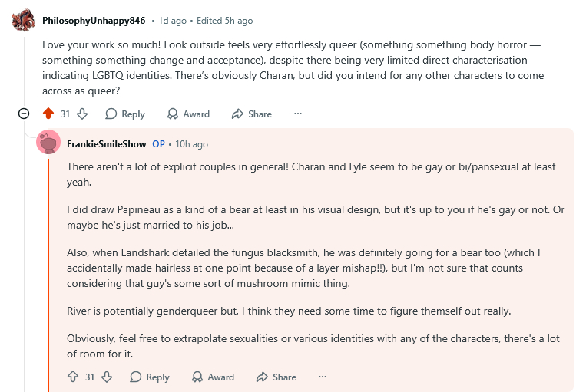Upvote FrankieSmileShow's reply

73,377
